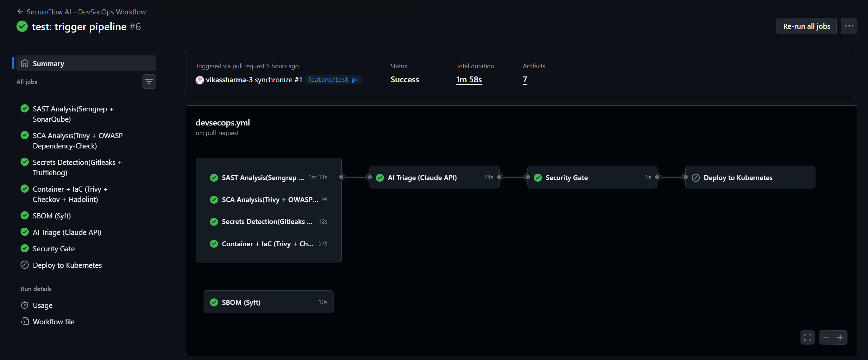Click the 'Success' status text
Screen dimensions: 868x360
[x=405, y=80]
